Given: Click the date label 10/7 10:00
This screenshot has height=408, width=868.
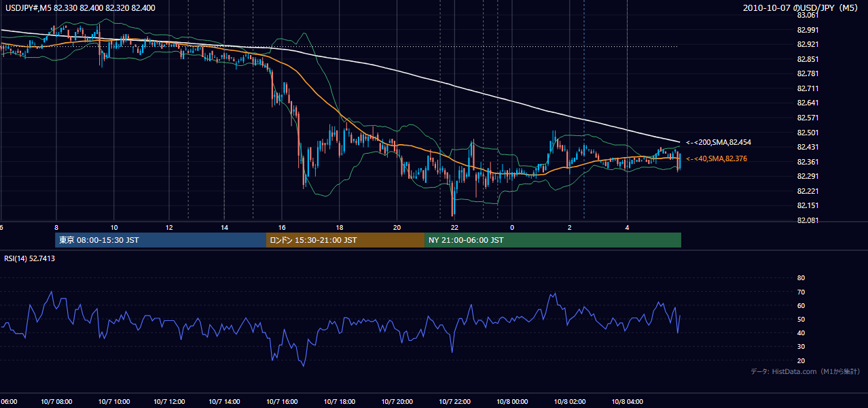Looking at the screenshot, I should tap(113, 402).
